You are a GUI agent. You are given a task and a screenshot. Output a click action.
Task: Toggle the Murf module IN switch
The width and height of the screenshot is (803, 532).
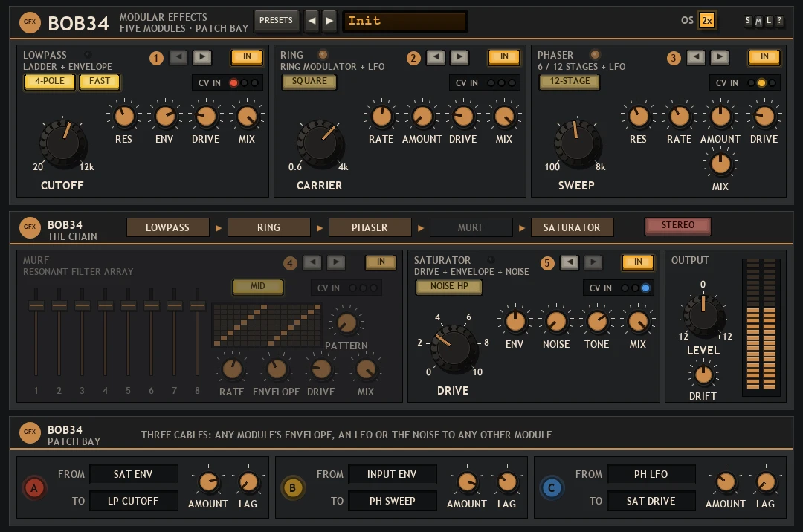[381, 262]
